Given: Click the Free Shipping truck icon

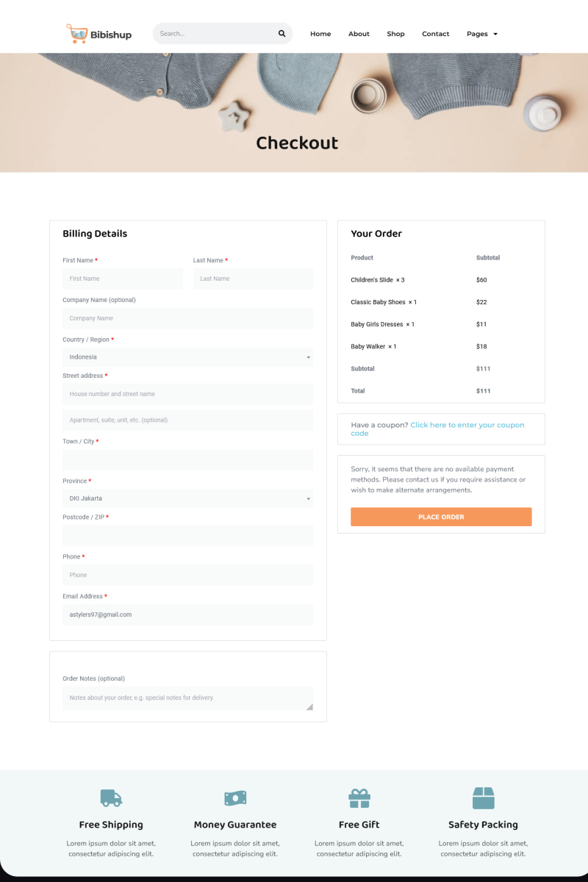Looking at the screenshot, I should [111, 797].
